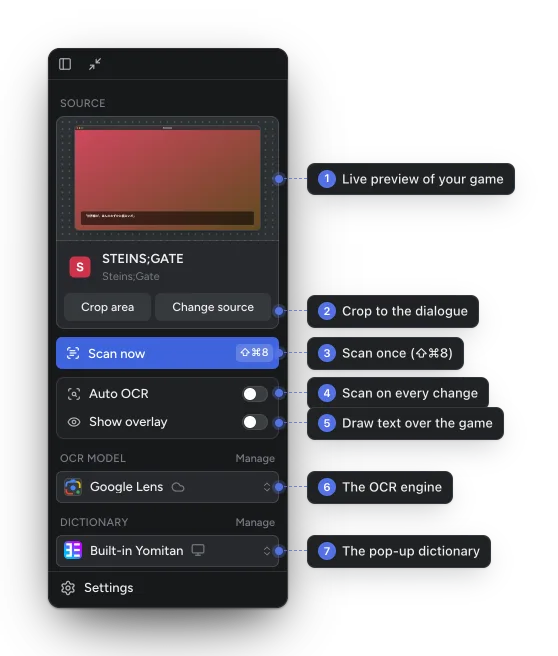Click the monitor icon beside Built-in Yomitan

coord(198,550)
